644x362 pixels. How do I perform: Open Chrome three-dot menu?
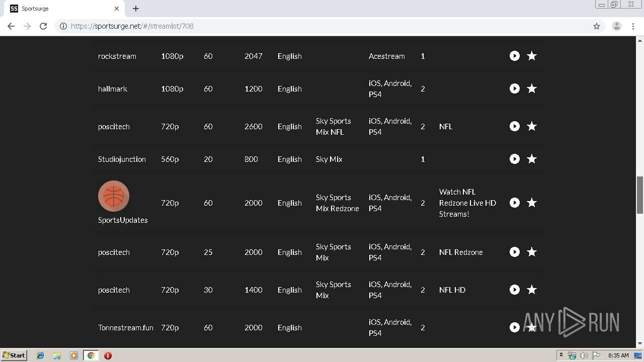[x=633, y=26]
